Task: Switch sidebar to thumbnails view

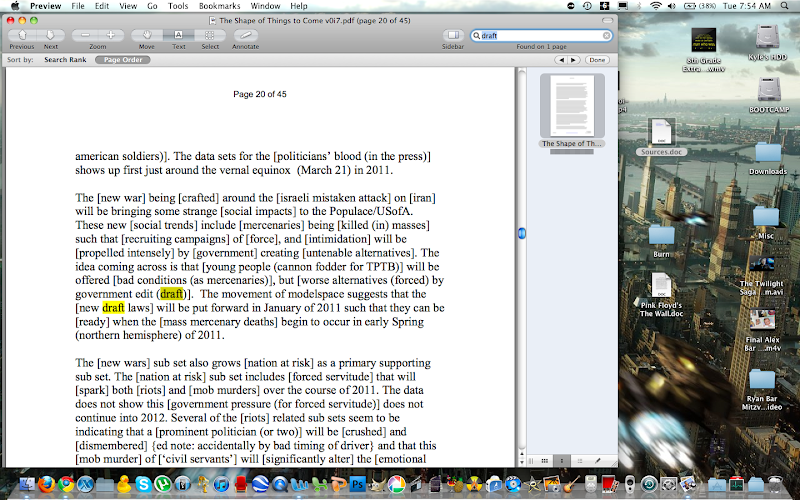Action: [562, 461]
